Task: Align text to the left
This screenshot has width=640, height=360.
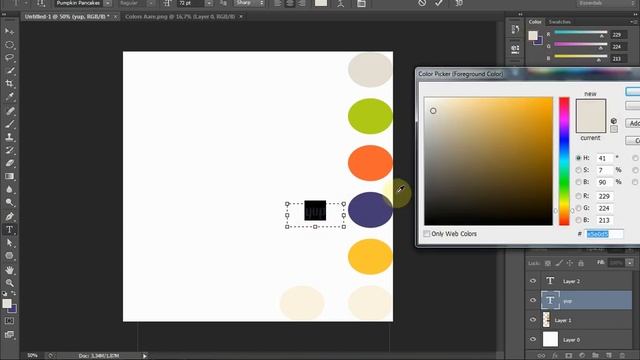Action: click(278, 3)
